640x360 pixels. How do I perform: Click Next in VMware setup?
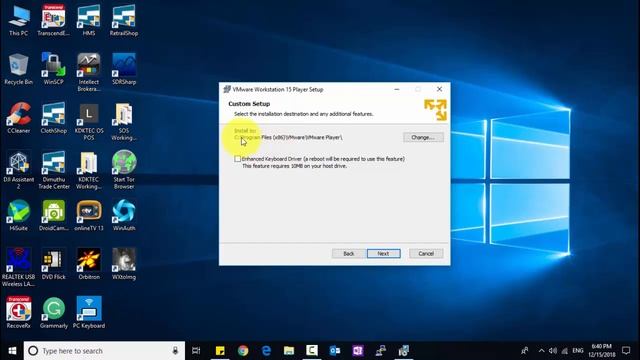(x=383, y=253)
